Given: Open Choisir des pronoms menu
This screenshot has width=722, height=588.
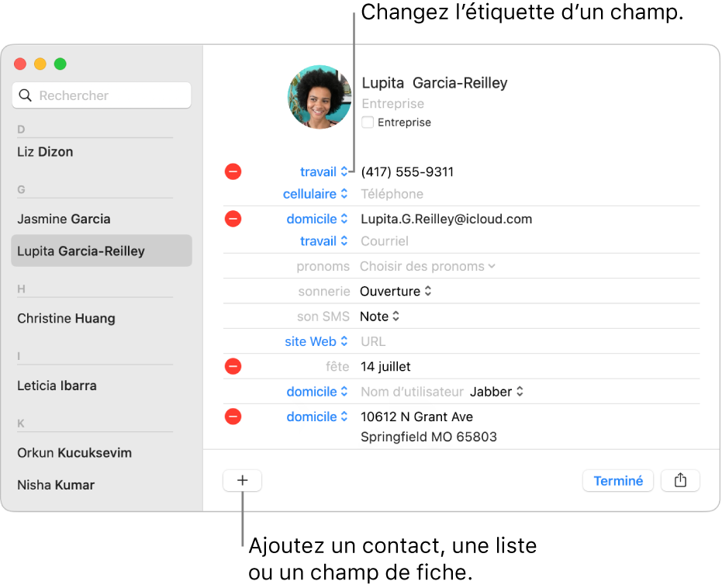Looking at the screenshot, I should click(x=427, y=266).
